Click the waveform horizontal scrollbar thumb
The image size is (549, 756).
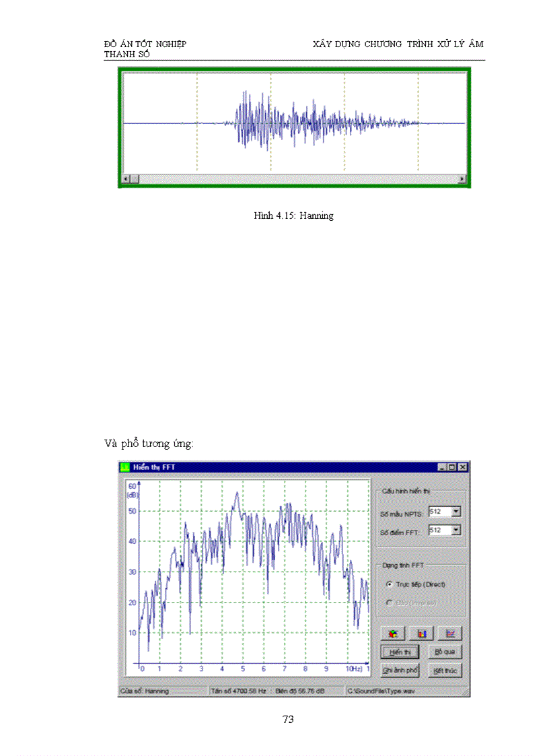click(135, 179)
